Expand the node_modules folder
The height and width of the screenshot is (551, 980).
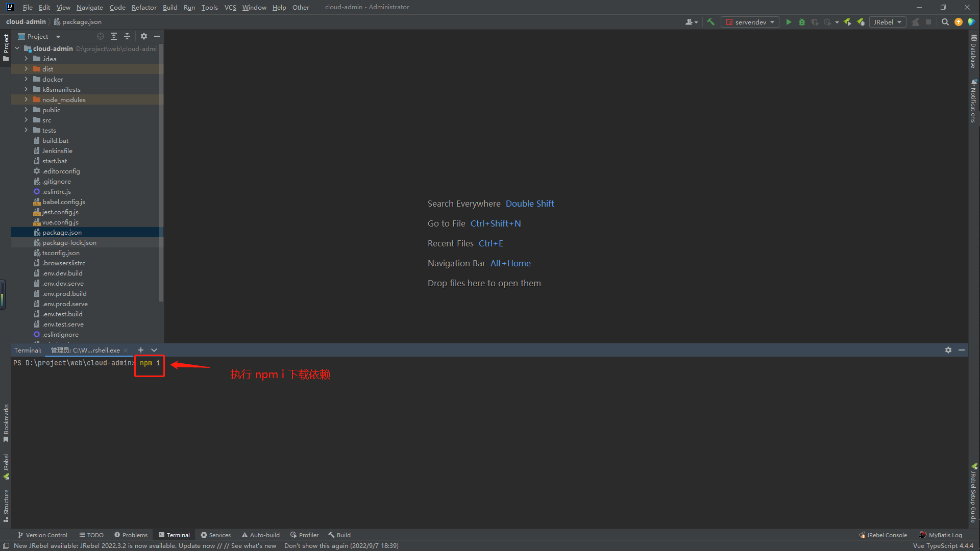[x=26, y=99]
